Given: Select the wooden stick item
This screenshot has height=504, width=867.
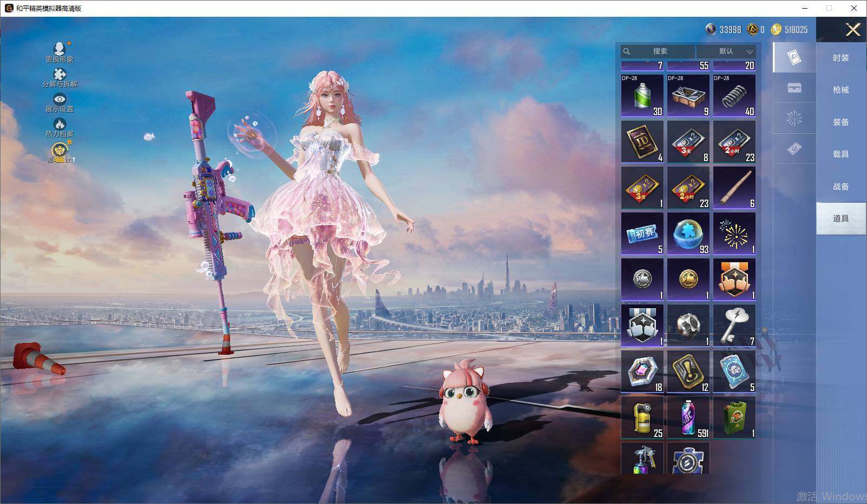Looking at the screenshot, I should pyautogui.click(x=734, y=188).
